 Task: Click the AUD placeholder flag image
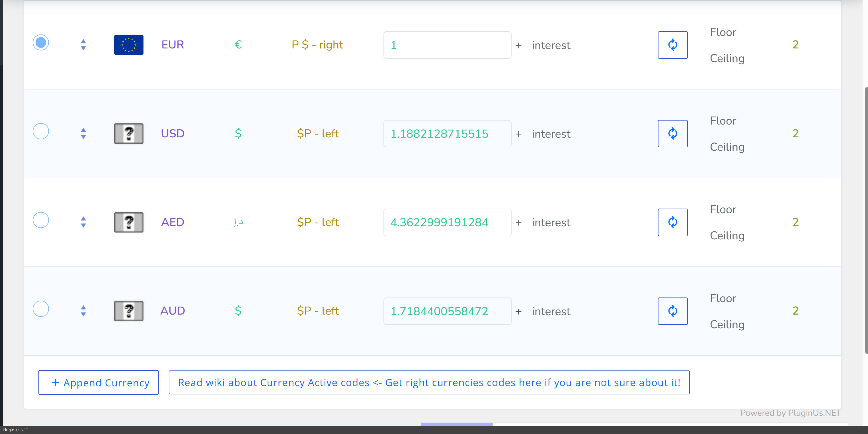[129, 311]
